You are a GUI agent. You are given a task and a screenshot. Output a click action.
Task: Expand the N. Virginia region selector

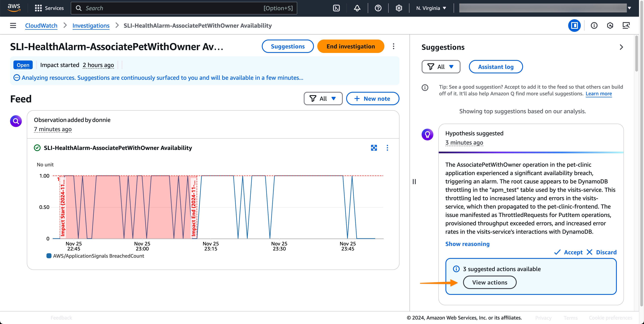[x=431, y=8]
